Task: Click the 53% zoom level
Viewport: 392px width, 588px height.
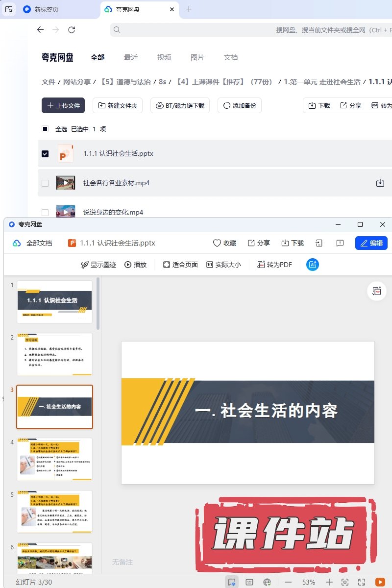Action: (309, 582)
